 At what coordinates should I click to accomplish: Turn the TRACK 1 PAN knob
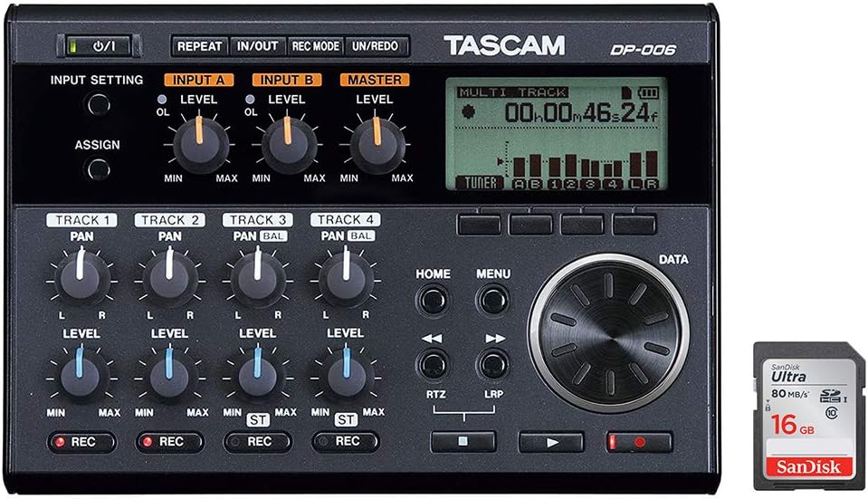pyautogui.click(x=81, y=279)
